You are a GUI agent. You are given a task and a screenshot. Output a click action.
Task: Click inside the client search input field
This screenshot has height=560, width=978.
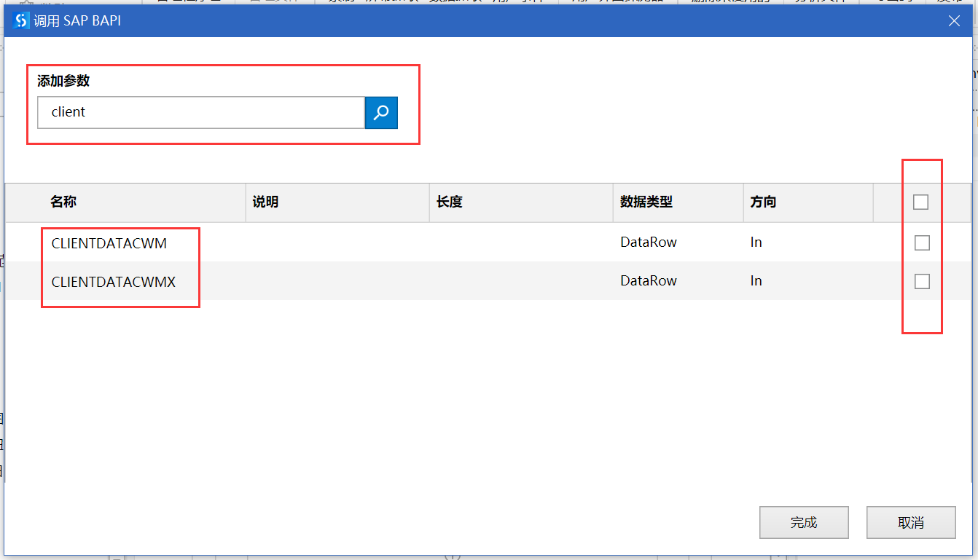(200, 112)
